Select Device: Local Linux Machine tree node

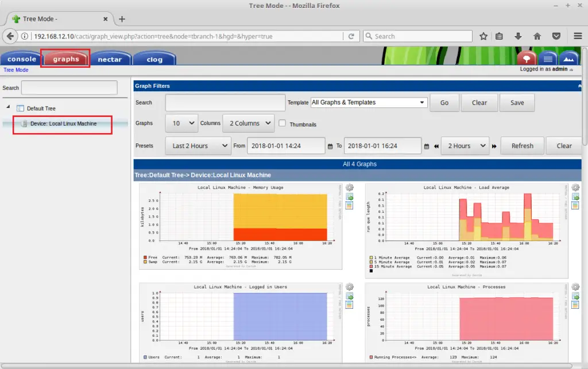tap(63, 123)
